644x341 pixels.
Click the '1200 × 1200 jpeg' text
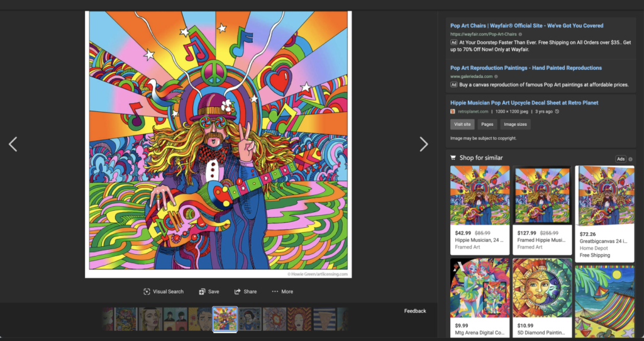511,111
